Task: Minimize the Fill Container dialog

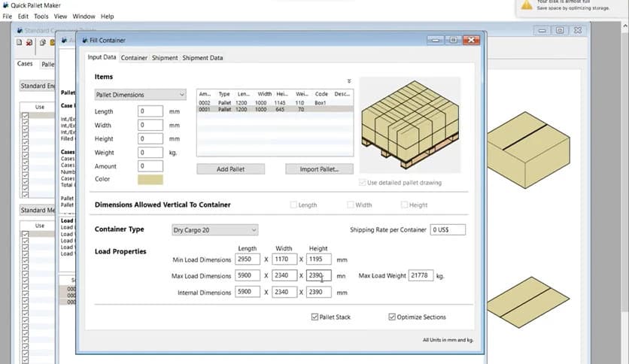Action: pyautogui.click(x=436, y=40)
